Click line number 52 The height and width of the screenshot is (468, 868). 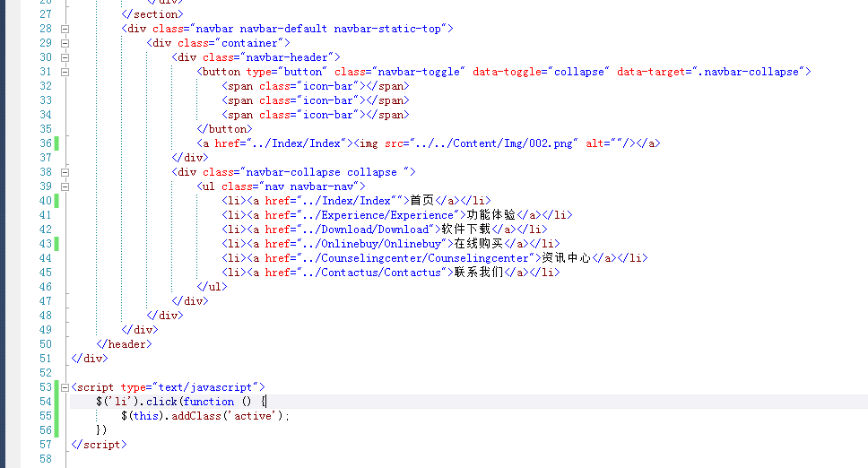(46, 373)
